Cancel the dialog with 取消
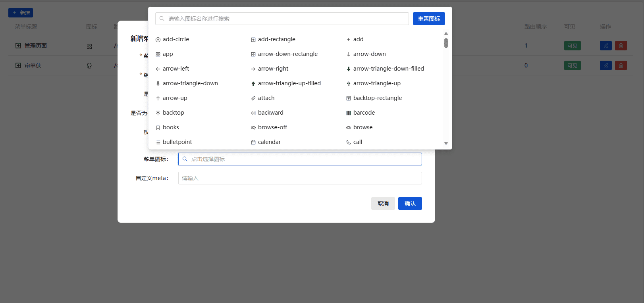 (x=383, y=203)
